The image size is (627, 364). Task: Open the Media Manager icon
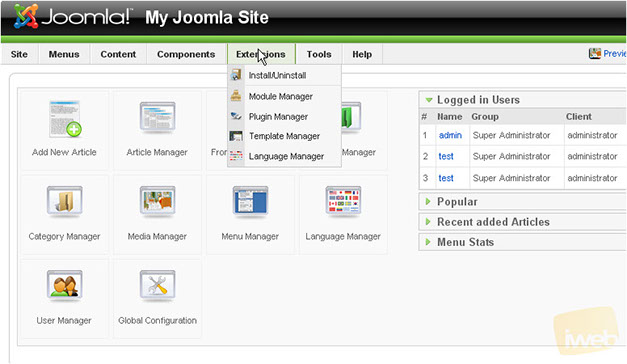[x=158, y=200]
